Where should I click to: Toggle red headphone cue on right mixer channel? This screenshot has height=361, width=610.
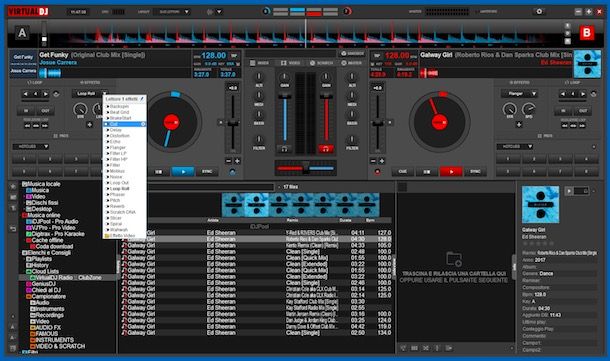click(326, 149)
